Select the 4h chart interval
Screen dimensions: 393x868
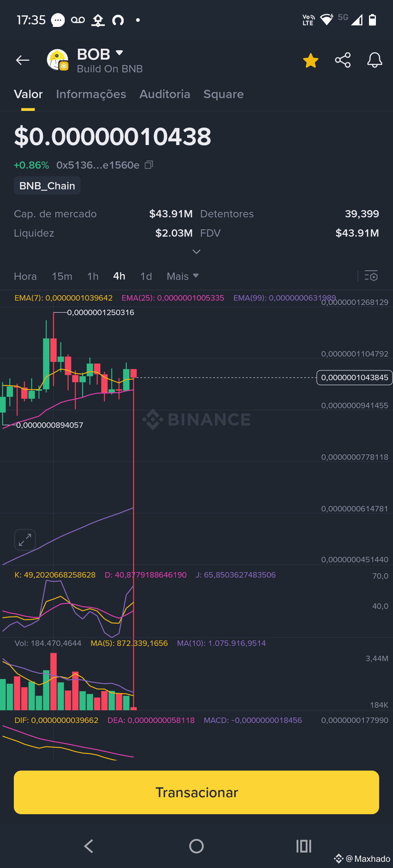coord(119,276)
